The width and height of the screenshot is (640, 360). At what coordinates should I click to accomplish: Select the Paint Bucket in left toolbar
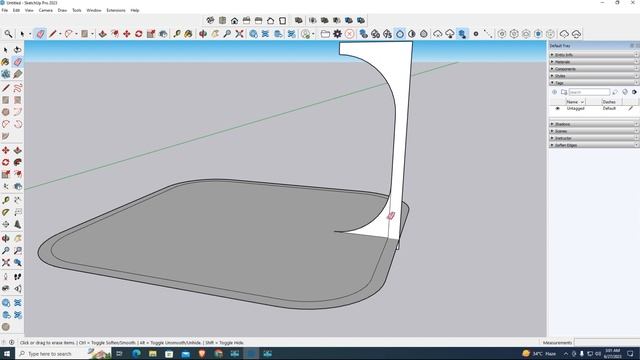click(x=6, y=62)
